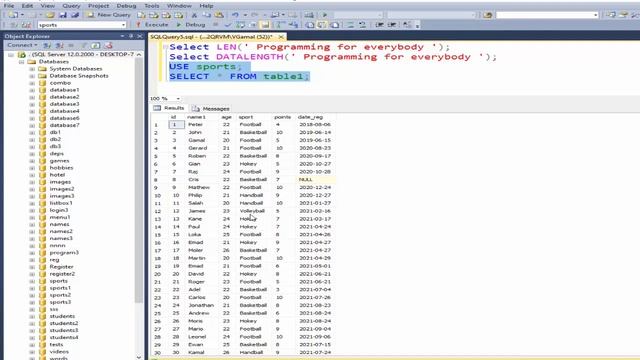Click the id cell in row 1

176,124
